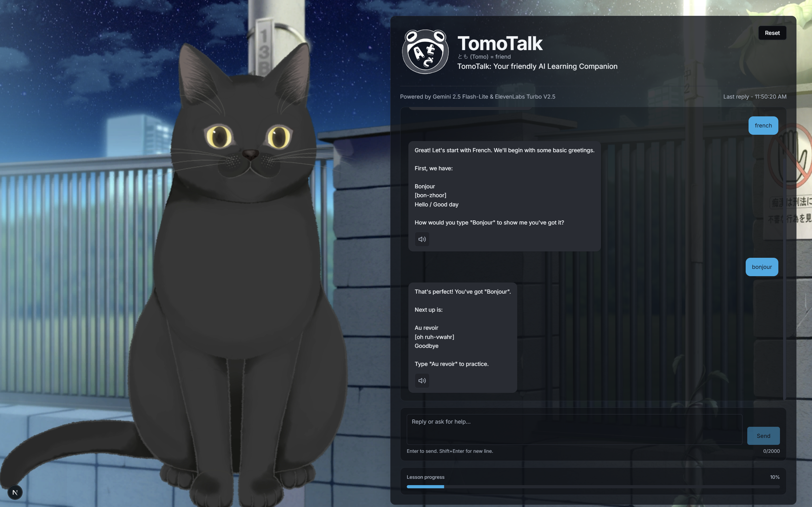Click the Send button

pyautogui.click(x=763, y=436)
